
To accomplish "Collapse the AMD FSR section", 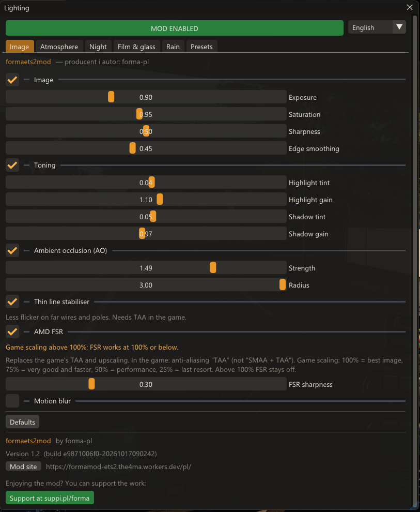I will point(48,332).
